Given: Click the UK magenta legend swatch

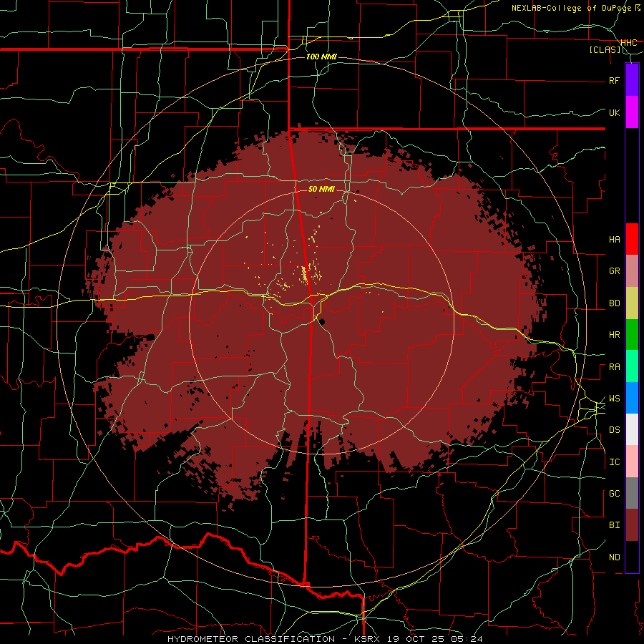Looking at the screenshot, I should coord(632,112).
